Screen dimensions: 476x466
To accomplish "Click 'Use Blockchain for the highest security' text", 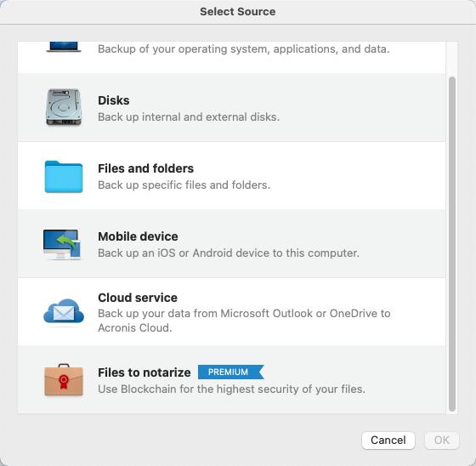I will coord(231,389).
